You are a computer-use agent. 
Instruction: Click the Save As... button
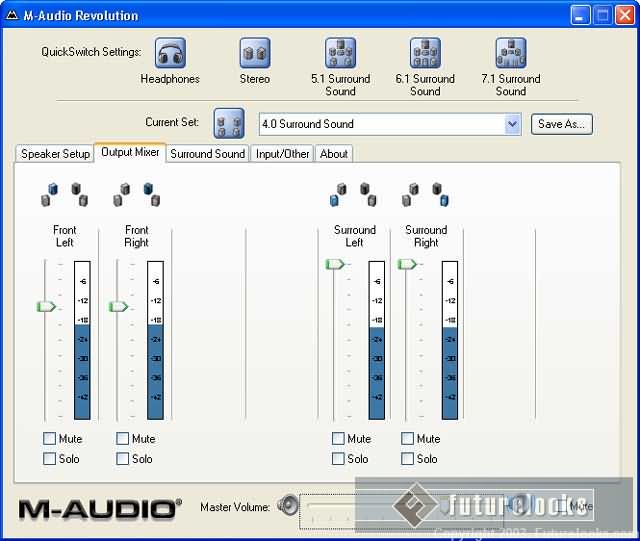tap(562, 124)
